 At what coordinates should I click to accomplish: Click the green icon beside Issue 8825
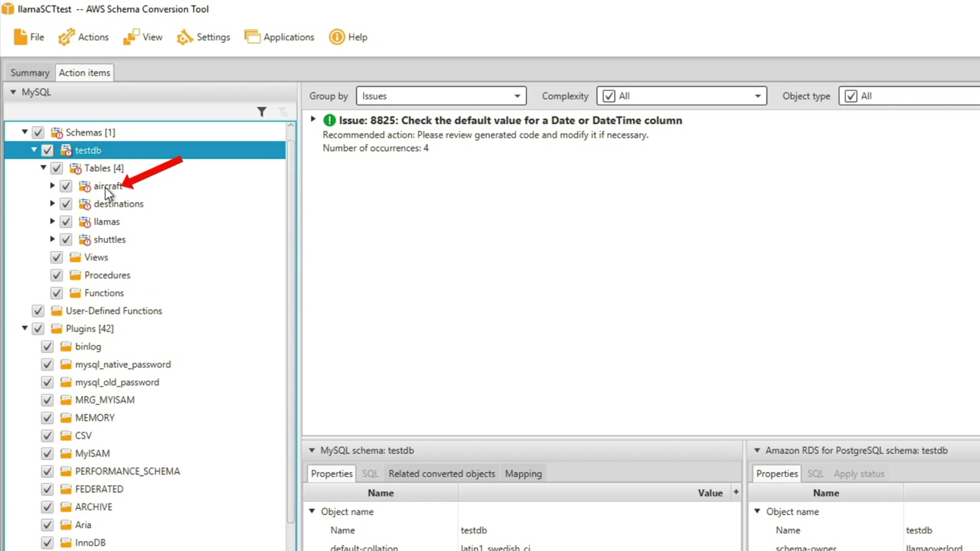329,120
